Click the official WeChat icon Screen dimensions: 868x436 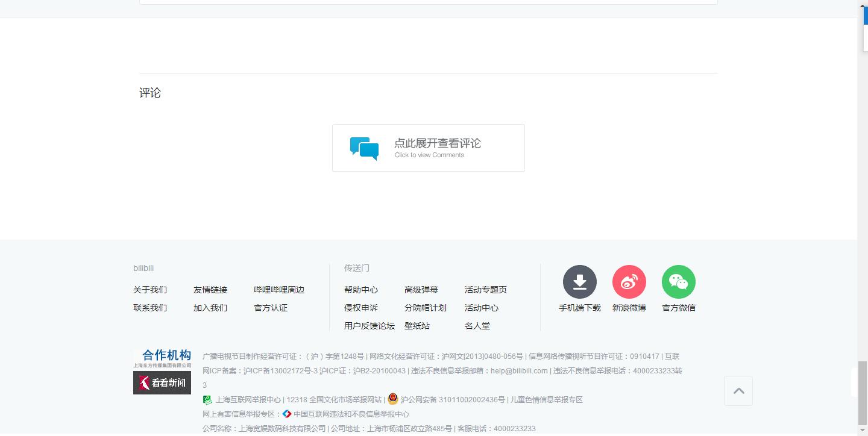click(678, 282)
